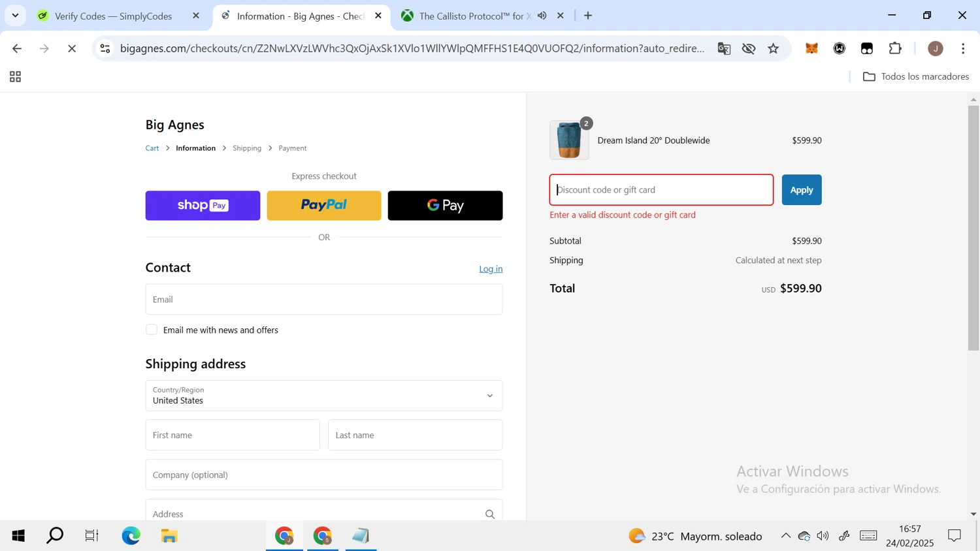Screen dimensions: 980x551
Task: Open the tab search dropdown arrow
Action: click(x=15, y=15)
